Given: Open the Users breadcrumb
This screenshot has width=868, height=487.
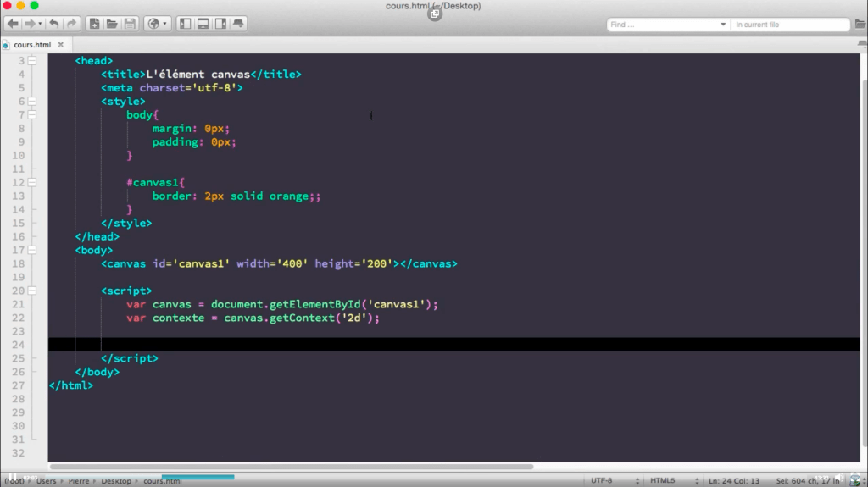Looking at the screenshot, I should (47, 481).
